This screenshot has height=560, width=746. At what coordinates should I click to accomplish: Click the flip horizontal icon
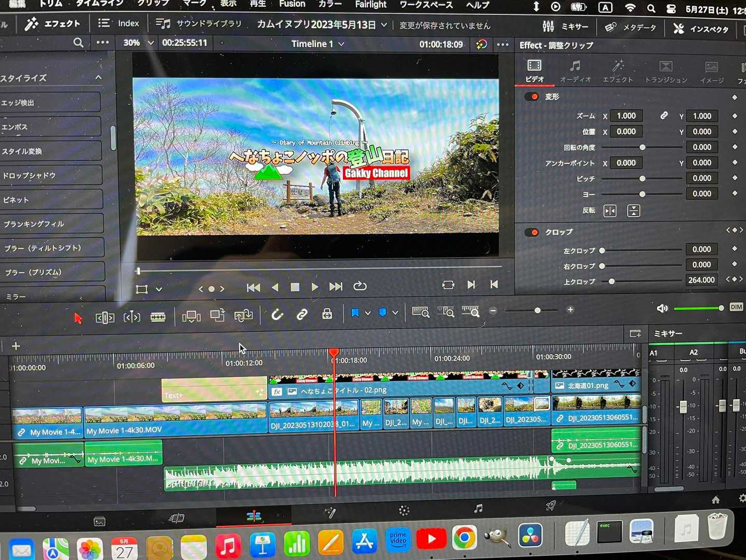tap(610, 211)
